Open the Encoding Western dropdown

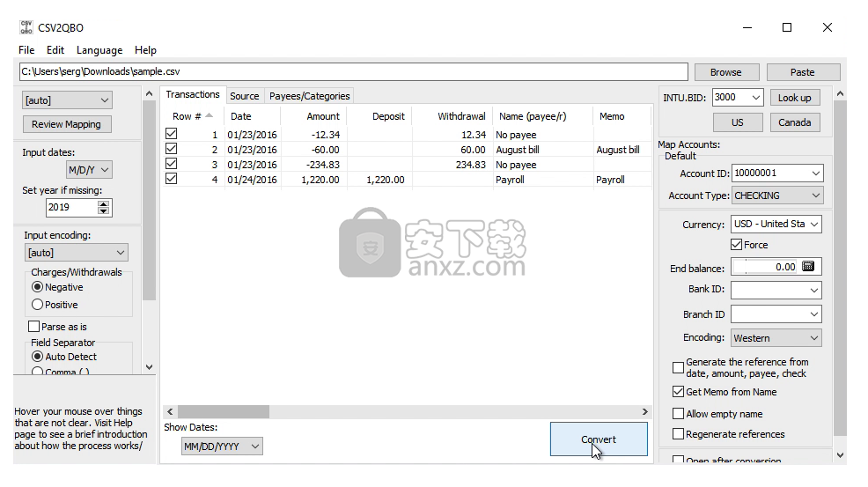coord(776,338)
